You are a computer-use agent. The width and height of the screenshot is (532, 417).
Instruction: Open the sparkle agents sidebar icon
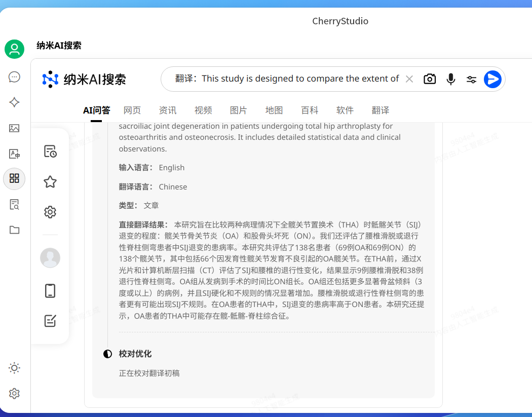(x=14, y=102)
